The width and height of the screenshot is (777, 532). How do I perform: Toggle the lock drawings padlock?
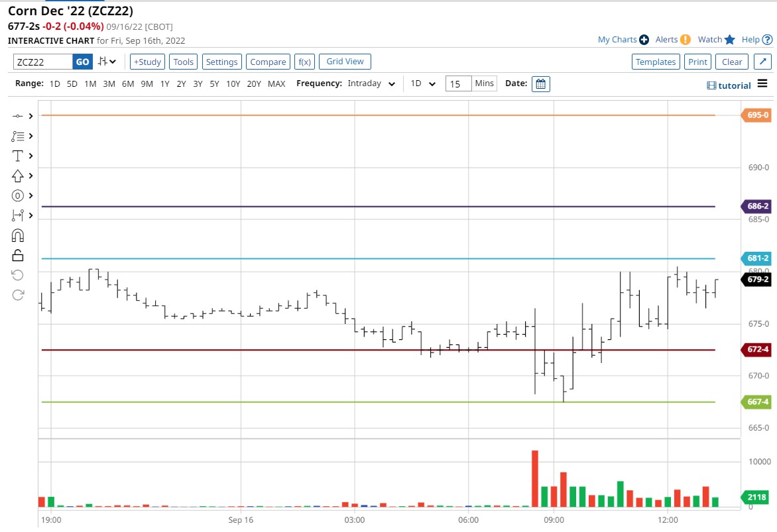point(18,255)
